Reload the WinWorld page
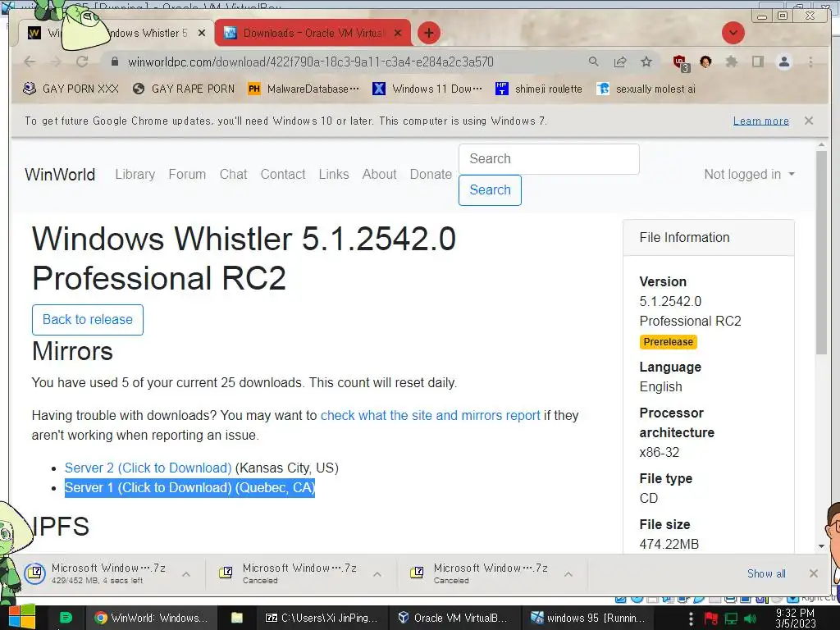Image resolution: width=840 pixels, height=630 pixels. tap(82, 62)
